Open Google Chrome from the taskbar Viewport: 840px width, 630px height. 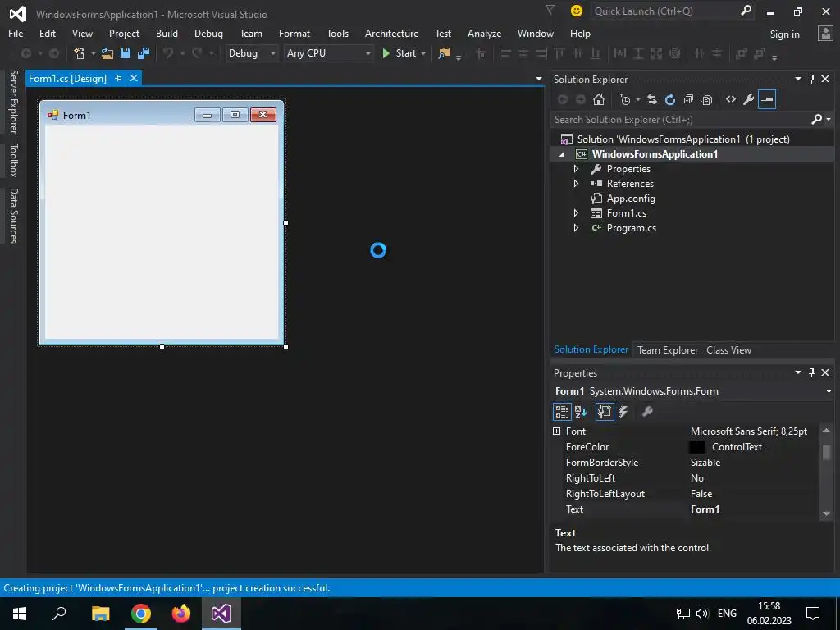click(141, 614)
